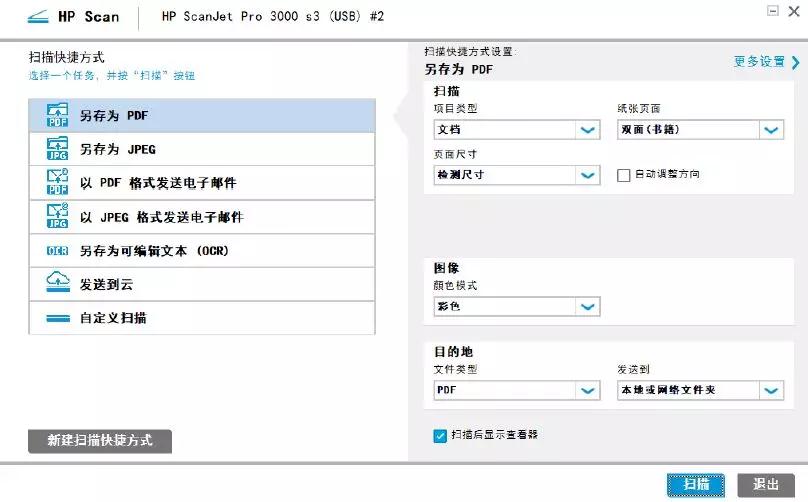Click the email as JPEG envelope icon
The image size is (808, 502).
click(57, 215)
